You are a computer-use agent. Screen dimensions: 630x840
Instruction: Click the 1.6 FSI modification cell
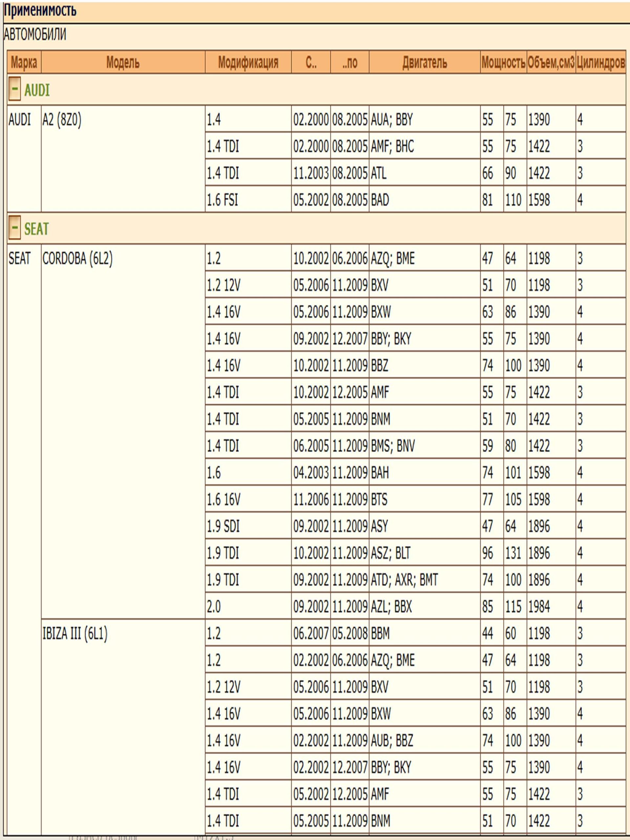[222, 200]
